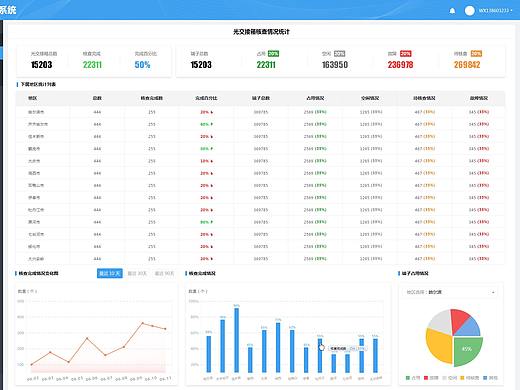Click the red badge next to 故障
Image resolution: width=520 pixels, height=390 pixels.
(406, 54)
